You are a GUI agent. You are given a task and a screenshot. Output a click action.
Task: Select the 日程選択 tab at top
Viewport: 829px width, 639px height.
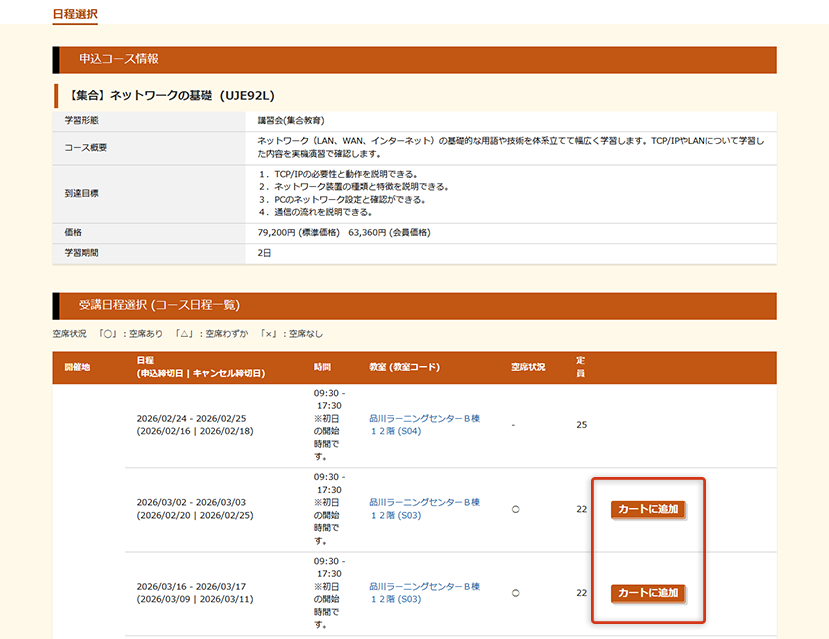pos(75,14)
